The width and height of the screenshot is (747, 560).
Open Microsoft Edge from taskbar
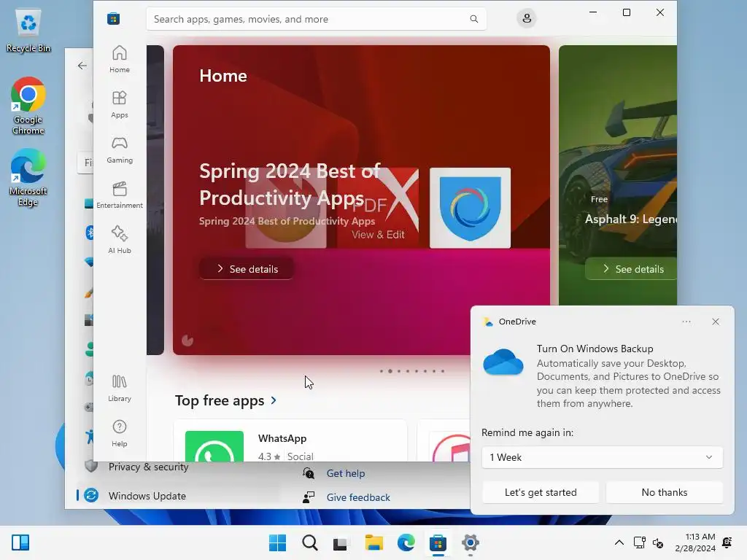click(x=406, y=542)
